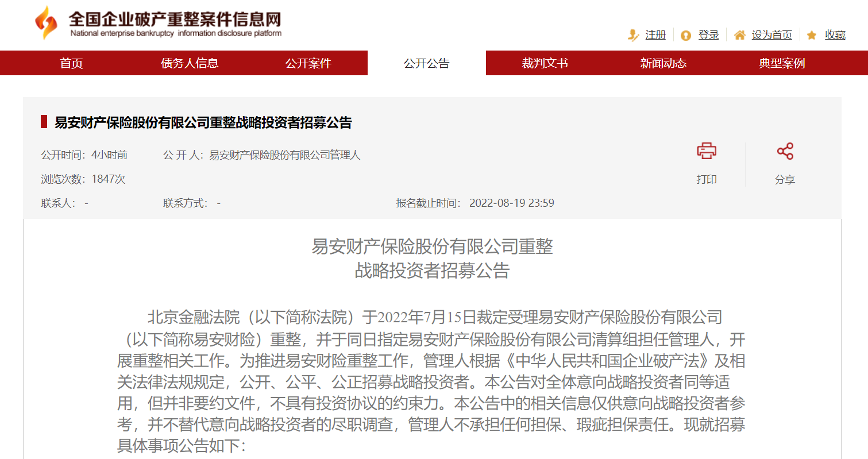The height and width of the screenshot is (459, 868).
Task: Click the login (登录) circle icon
Action: (685, 36)
